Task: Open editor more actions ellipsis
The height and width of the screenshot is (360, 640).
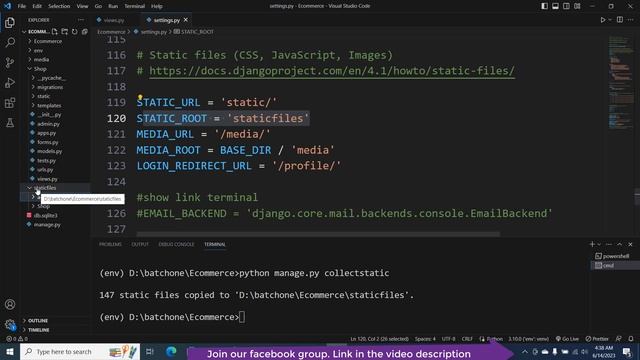Action: coord(631,20)
